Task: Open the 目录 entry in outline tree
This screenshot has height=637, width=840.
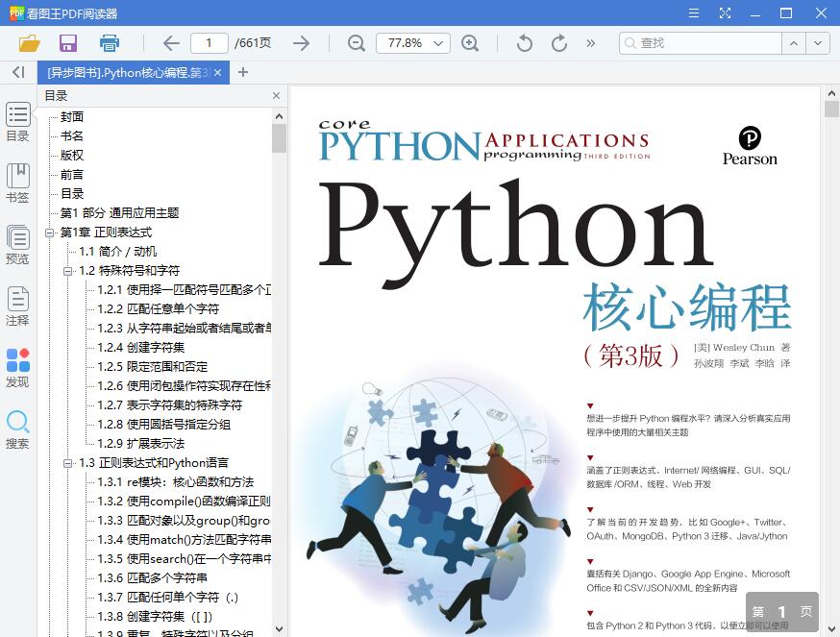Action: point(72,194)
